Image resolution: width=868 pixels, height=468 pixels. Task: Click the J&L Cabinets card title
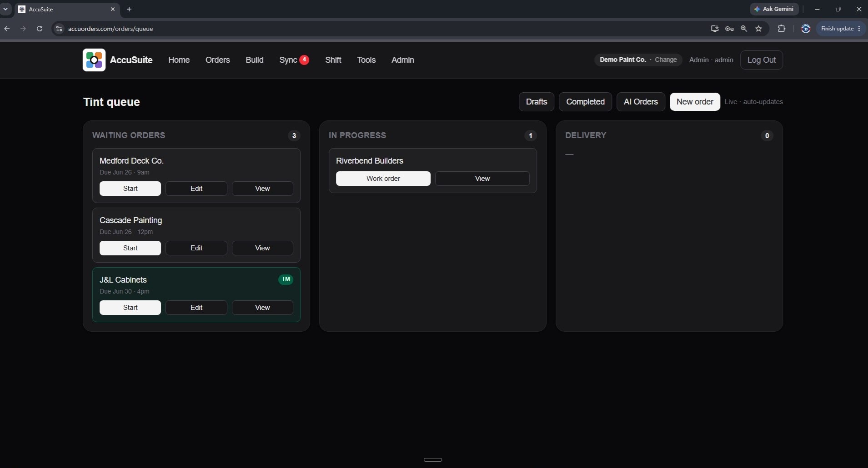(x=123, y=280)
